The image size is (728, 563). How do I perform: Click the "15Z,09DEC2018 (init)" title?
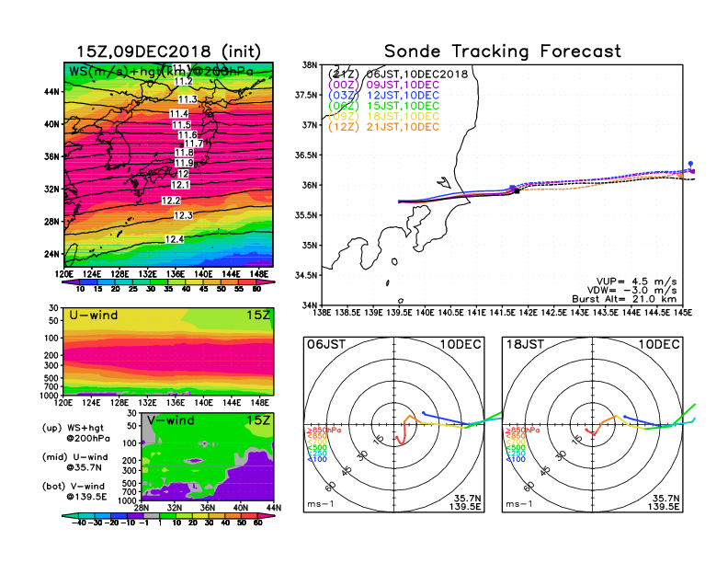click(x=168, y=52)
